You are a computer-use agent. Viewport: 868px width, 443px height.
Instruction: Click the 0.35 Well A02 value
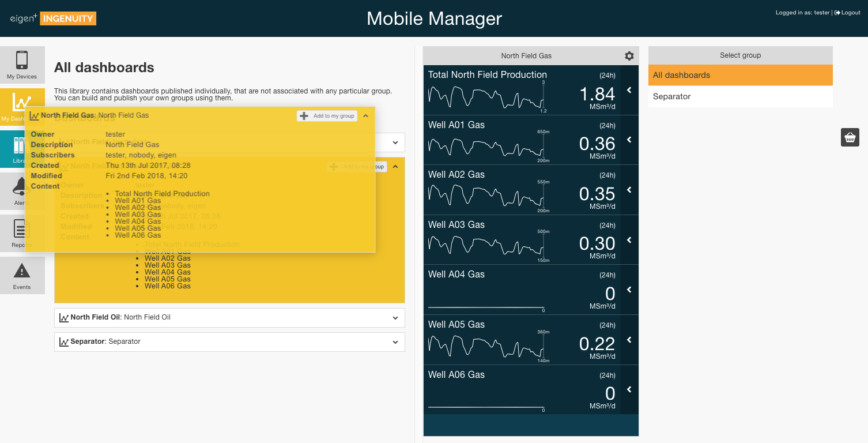coord(597,194)
